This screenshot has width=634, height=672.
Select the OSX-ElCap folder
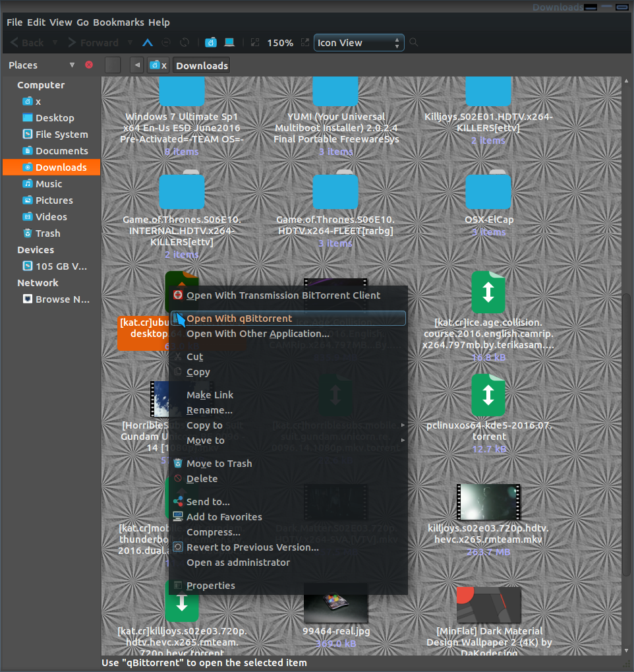click(x=488, y=191)
